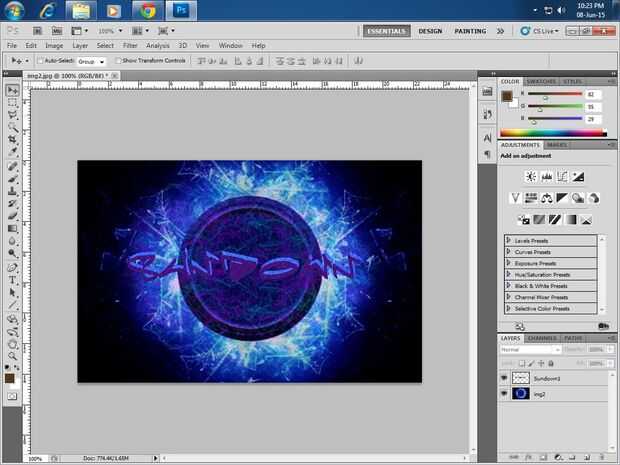Add a Color Balance adjustment
Image resolution: width=620 pixels, height=465 pixels.
tap(546, 198)
